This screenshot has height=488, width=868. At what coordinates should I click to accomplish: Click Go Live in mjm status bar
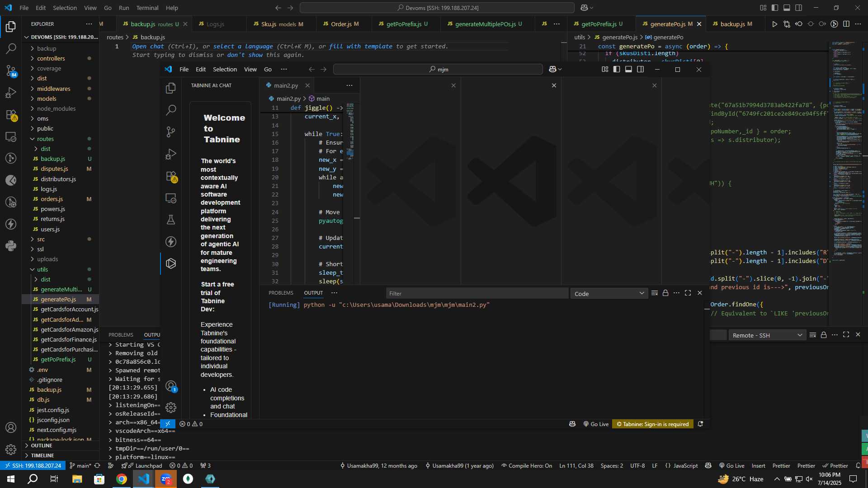pos(596,424)
